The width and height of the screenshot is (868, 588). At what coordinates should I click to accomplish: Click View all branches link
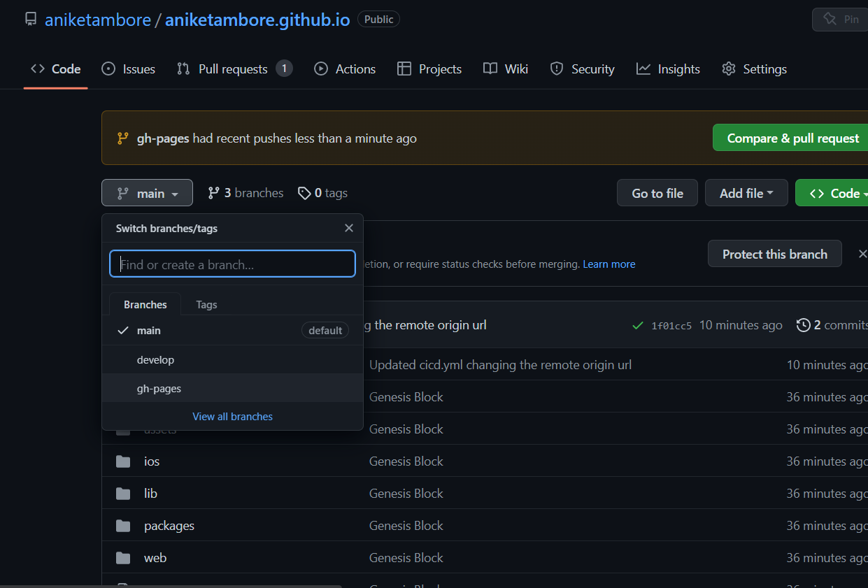(x=232, y=416)
